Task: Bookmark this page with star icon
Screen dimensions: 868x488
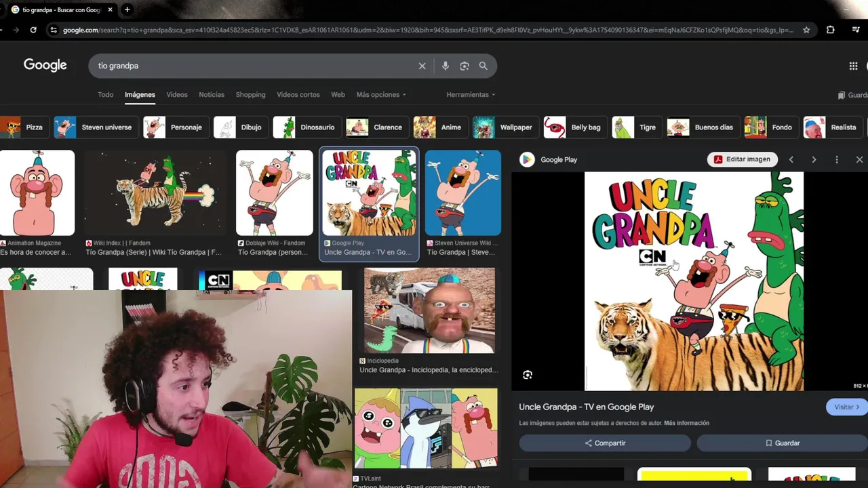Action: click(x=806, y=30)
